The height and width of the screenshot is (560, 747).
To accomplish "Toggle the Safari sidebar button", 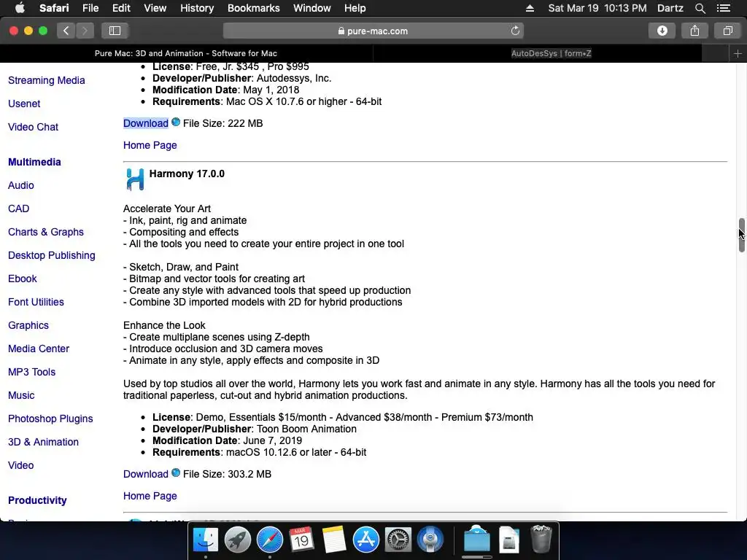I will tap(115, 31).
